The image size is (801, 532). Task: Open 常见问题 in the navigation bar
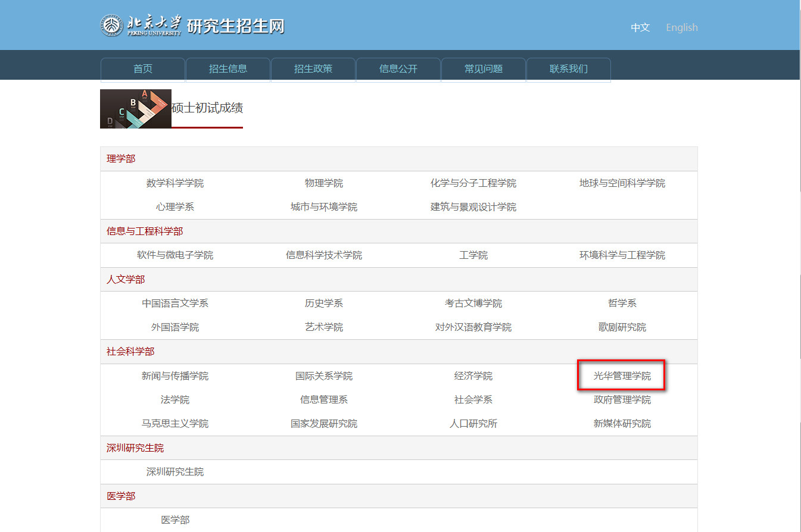484,69
